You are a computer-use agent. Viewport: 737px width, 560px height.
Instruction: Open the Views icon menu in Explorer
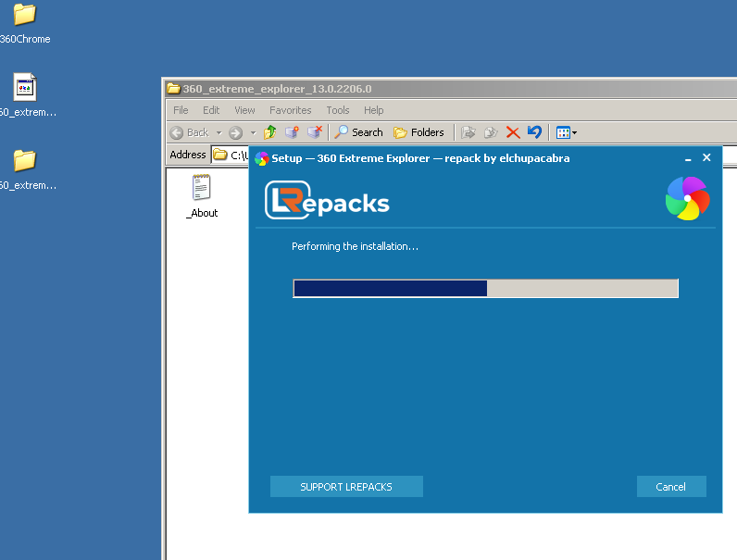[566, 132]
